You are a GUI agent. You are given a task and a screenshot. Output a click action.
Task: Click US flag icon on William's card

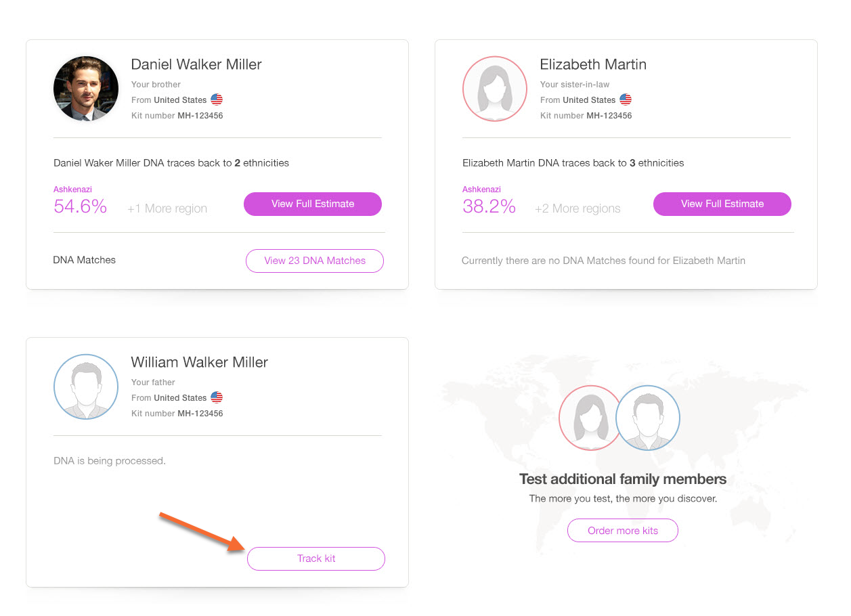pos(217,397)
